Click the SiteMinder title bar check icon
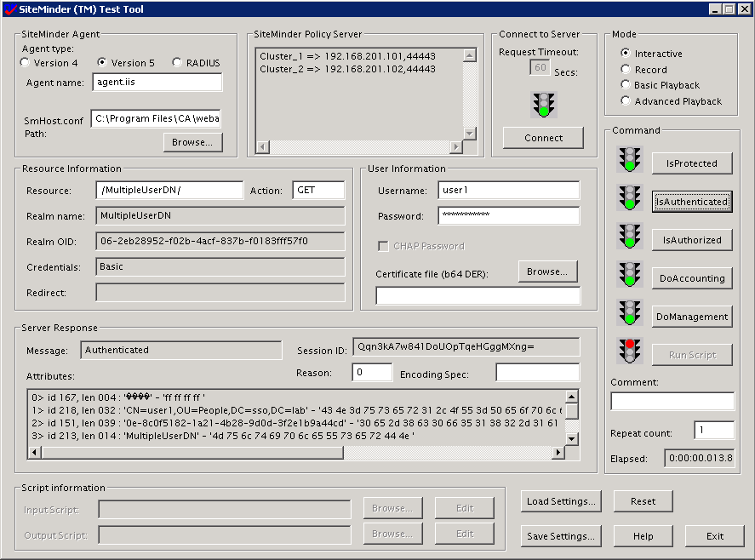The image size is (755, 560). click(x=10, y=9)
